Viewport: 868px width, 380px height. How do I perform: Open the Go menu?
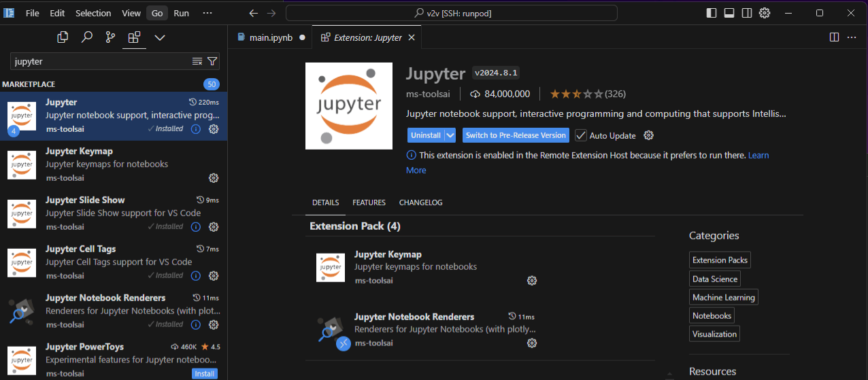[157, 13]
